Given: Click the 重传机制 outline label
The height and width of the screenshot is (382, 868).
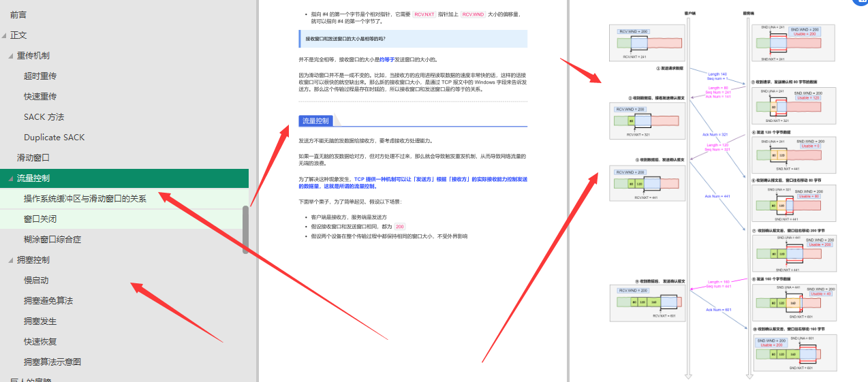Looking at the screenshot, I should click(33, 55).
